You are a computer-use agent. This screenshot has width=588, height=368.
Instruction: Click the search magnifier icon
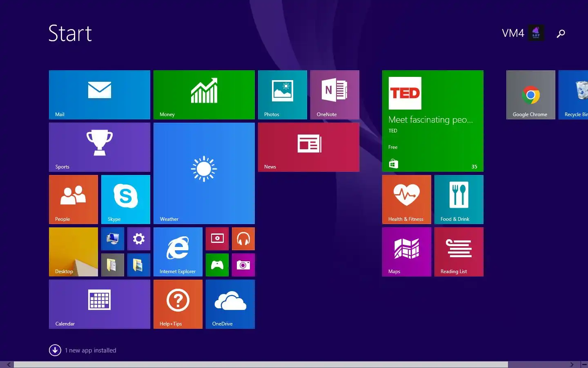(x=561, y=34)
